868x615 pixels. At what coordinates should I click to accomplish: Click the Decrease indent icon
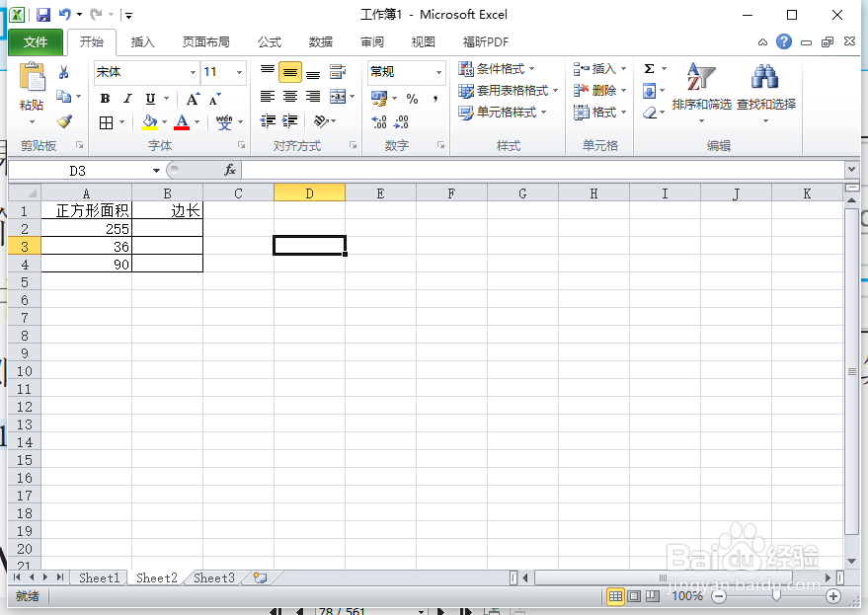(x=268, y=120)
